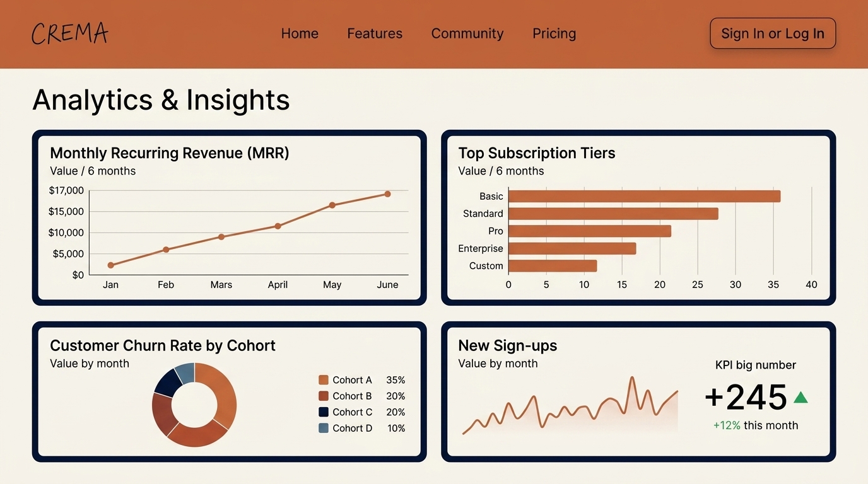Select the Enterprise tier bar
The height and width of the screenshot is (484, 868).
572,249
